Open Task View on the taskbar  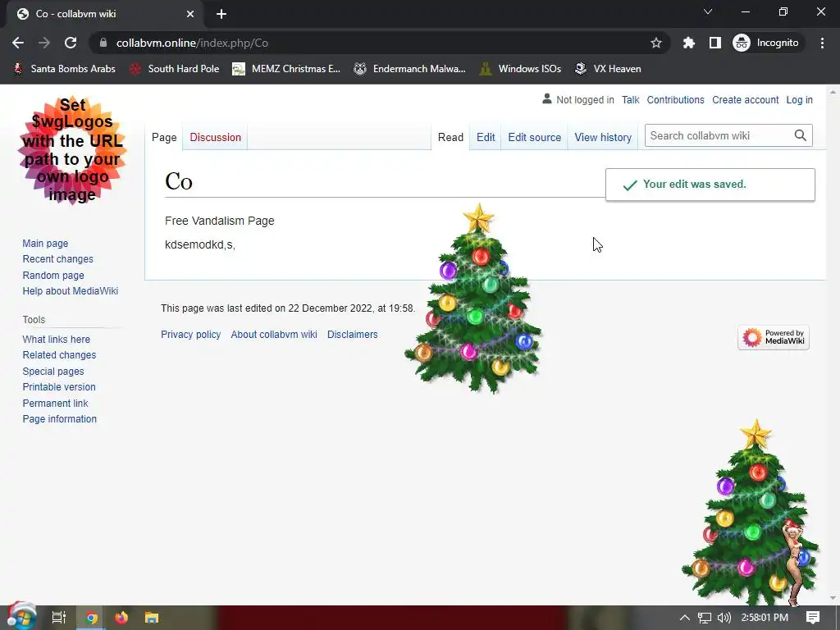59,618
